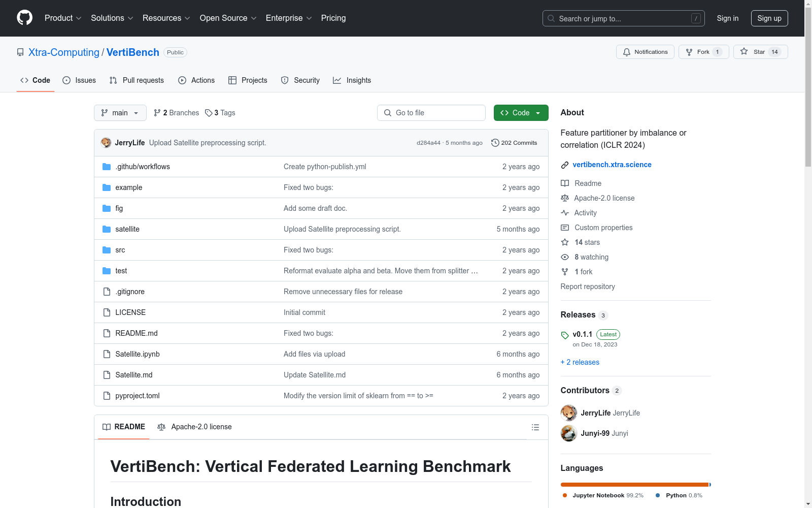Image resolution: width=812 pixels, height=508 pixels.
Task: Expand the Resources menu
Action: [x=166, y=18]
